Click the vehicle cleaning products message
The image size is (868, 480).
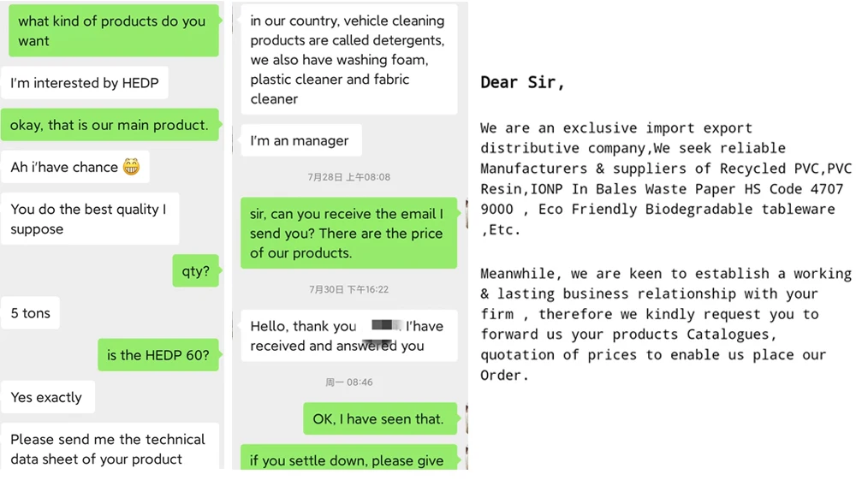(348, 60)
